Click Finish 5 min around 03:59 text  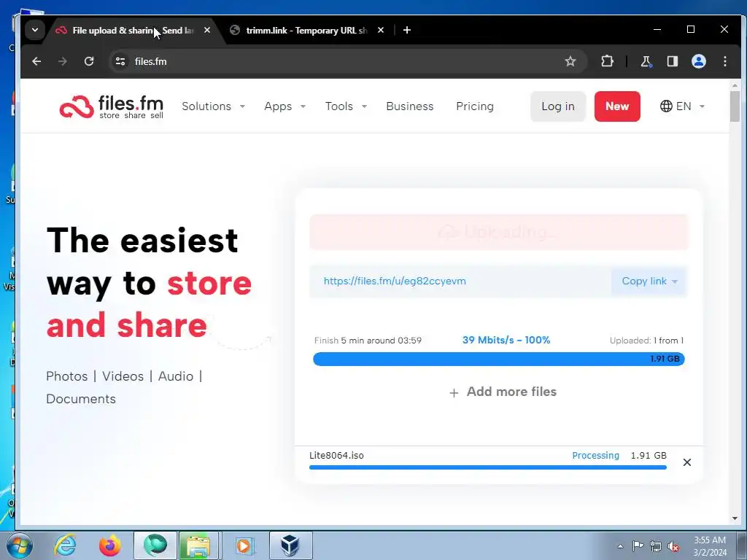click(x=368, y=341)
